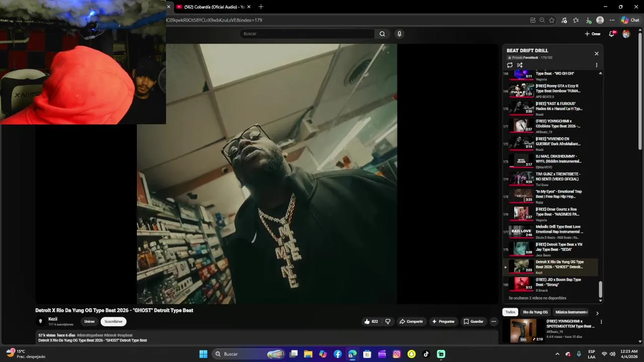Screen dimensions: 644x362
Task: Play playlist item JID x Boom Bap Strong
Action: tap(551, 285)
